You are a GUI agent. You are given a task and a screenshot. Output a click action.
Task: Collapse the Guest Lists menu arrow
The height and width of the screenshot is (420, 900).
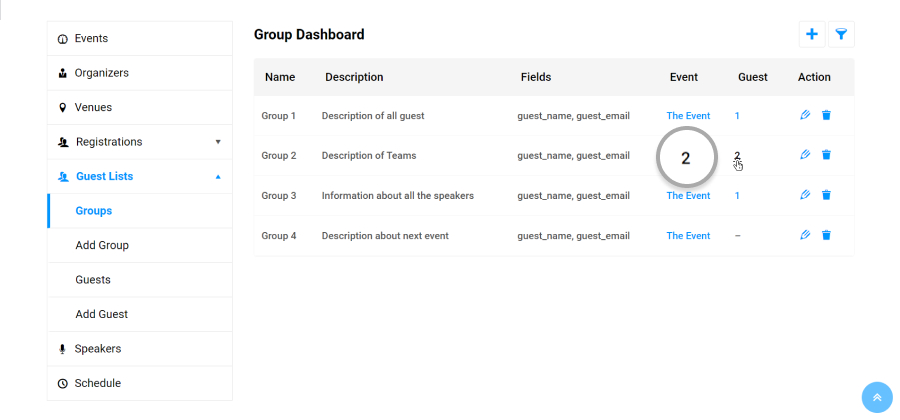point(218,177)
